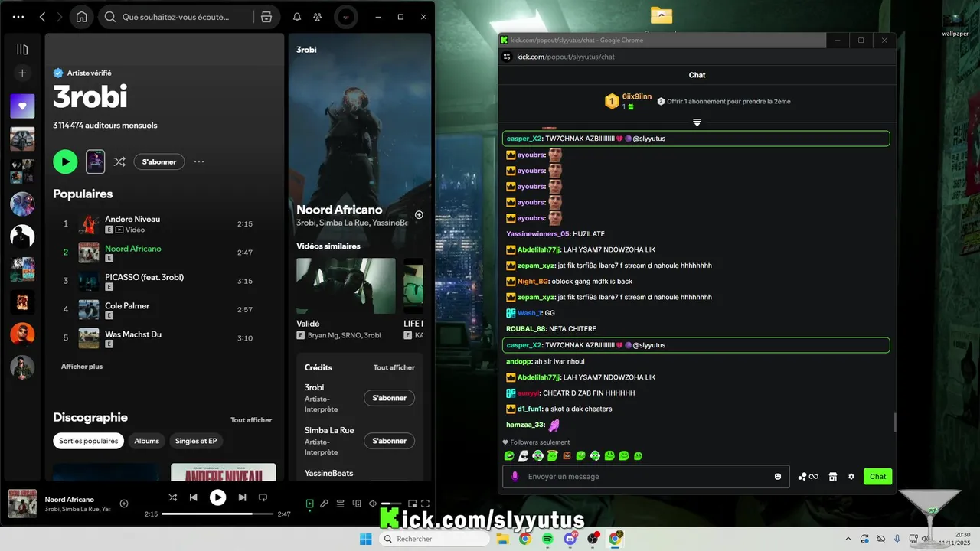
Task: Open Spotify notifications bell
Action: 297,17
